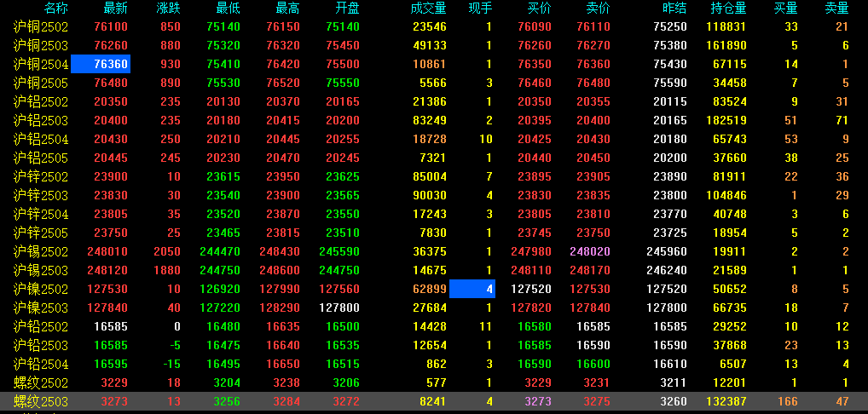
Task: Select the 沪锌2503 contract name
Action: [40, 196]
